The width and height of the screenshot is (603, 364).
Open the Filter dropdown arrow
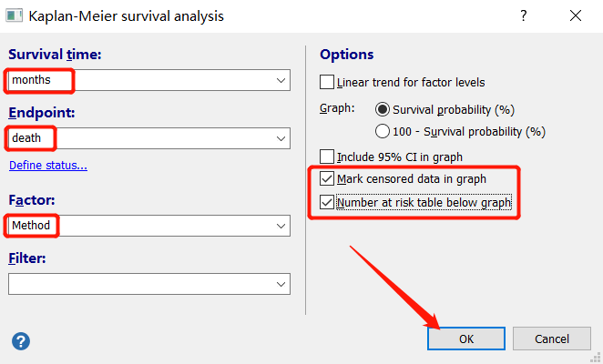[x=281, y=284]
